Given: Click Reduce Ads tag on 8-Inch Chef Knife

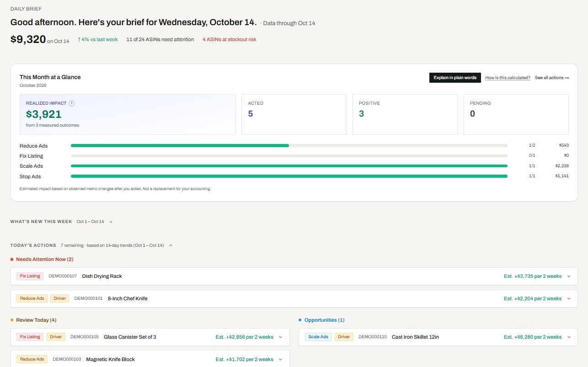Looking at the screenshot, I should point(32,298).
